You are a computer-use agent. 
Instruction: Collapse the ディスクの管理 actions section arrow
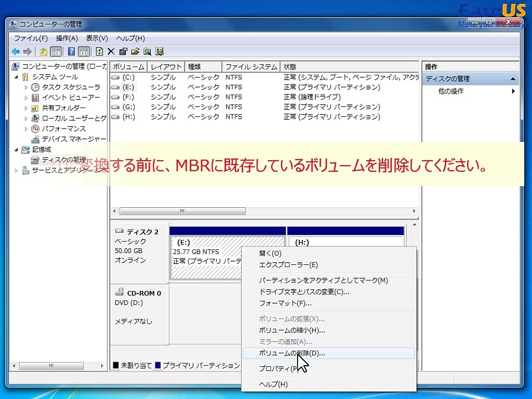513,79
